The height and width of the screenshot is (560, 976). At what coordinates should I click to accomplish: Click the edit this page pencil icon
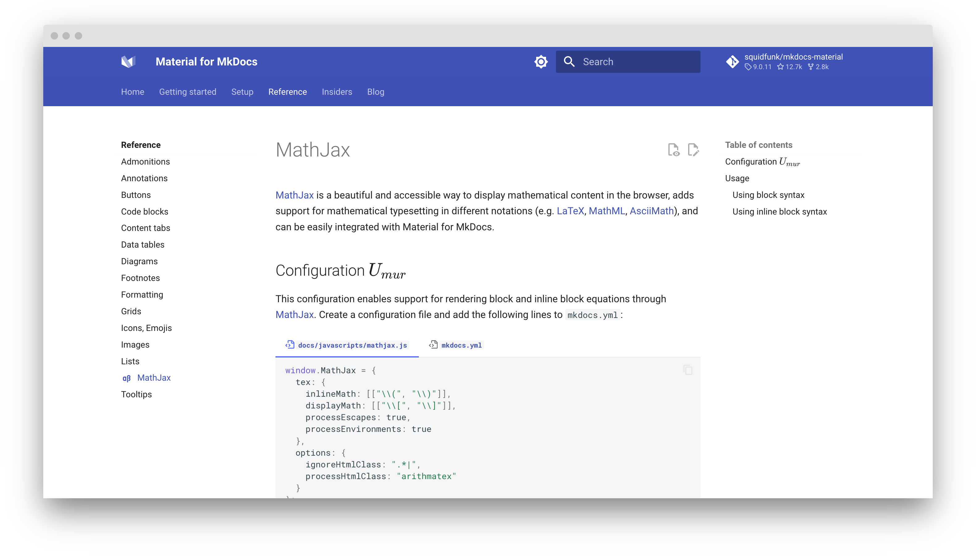tap(693, 150)
